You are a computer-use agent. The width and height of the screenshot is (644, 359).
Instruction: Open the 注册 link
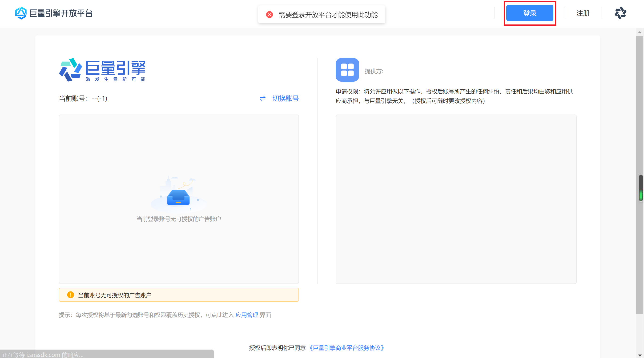(583, 13)
